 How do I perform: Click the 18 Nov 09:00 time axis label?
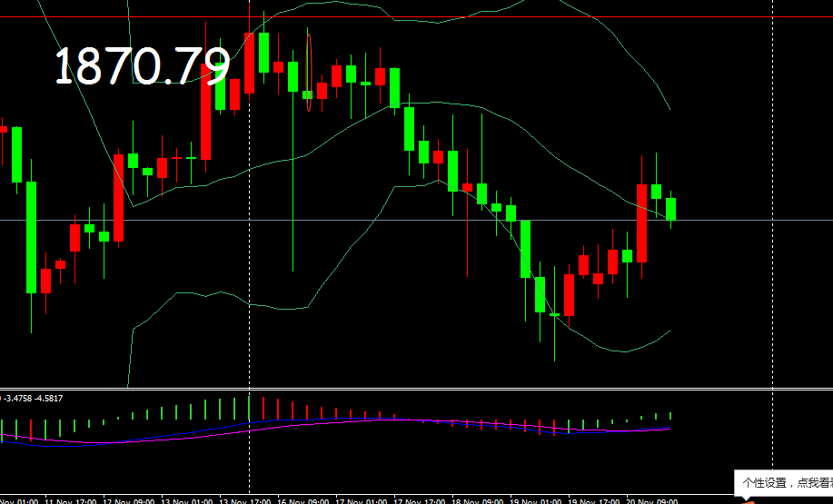point(477,500)
